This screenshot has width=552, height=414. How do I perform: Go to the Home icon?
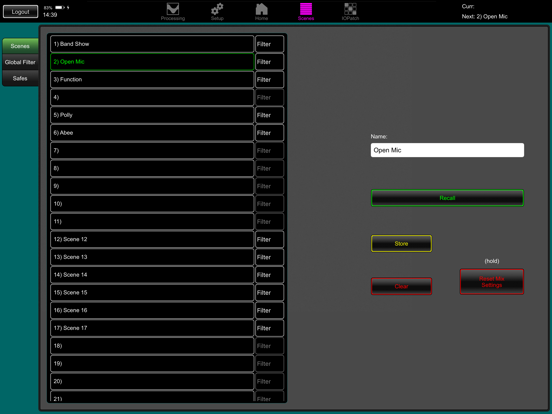pos(261,9)
